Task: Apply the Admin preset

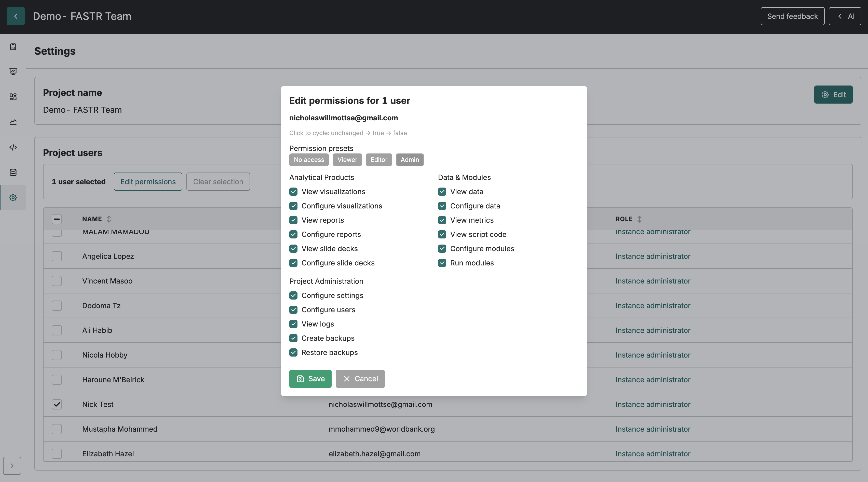Action: (410, 160)
